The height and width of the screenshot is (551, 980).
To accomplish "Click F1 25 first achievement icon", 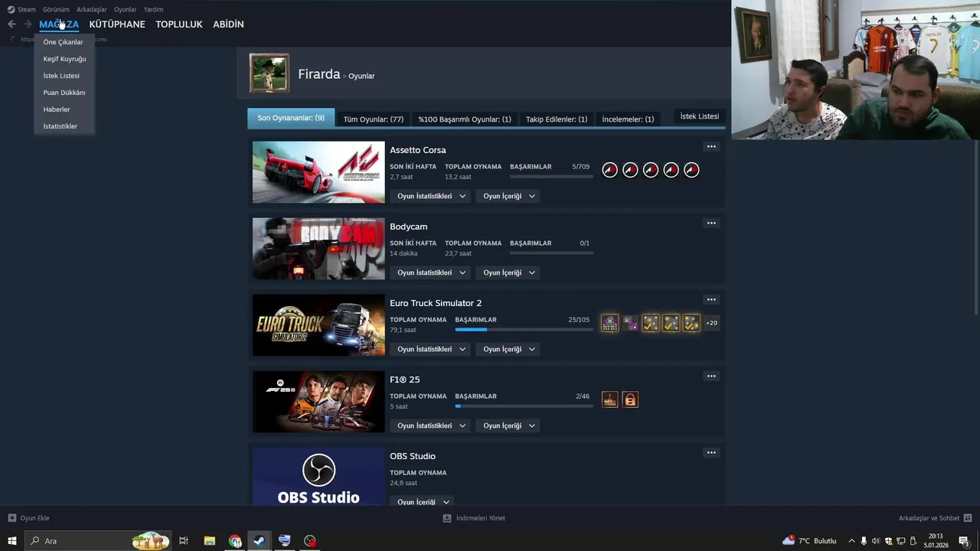I will pos(609,399).
